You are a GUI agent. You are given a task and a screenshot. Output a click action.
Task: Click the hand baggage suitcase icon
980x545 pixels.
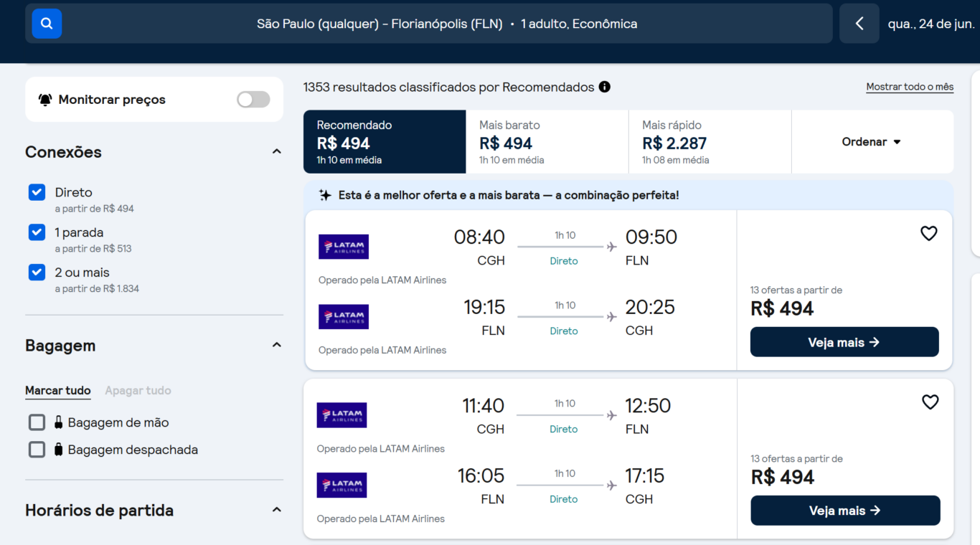point(59,422)
